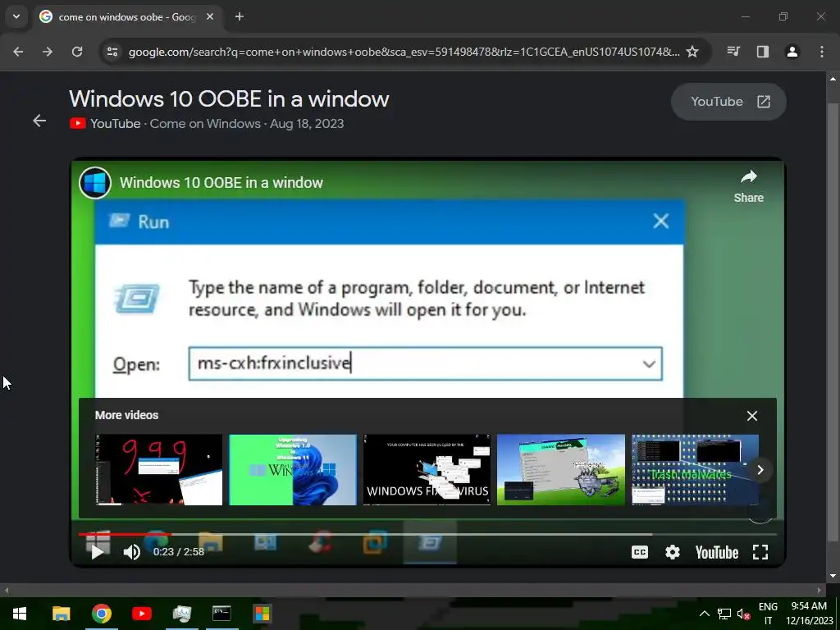Open Chrome side panel
Screen dimensions: 840x630
[763, 52]
